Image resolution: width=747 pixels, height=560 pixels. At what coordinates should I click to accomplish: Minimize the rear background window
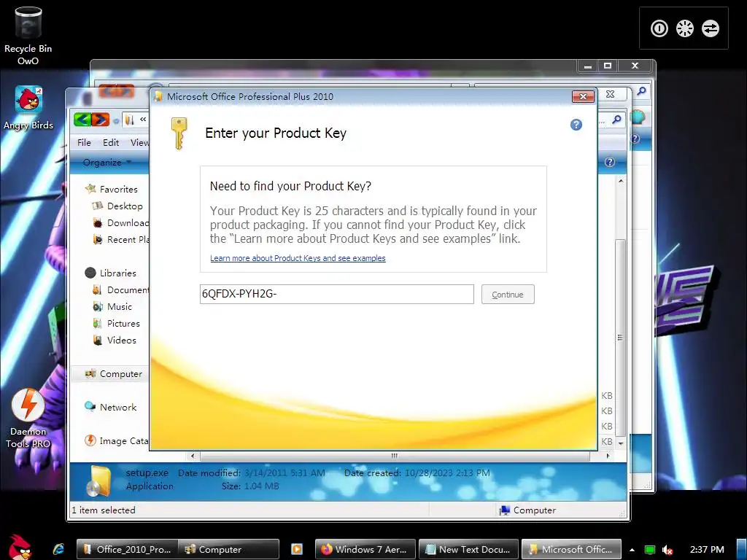pyautogui.click(x=589, y=66)
